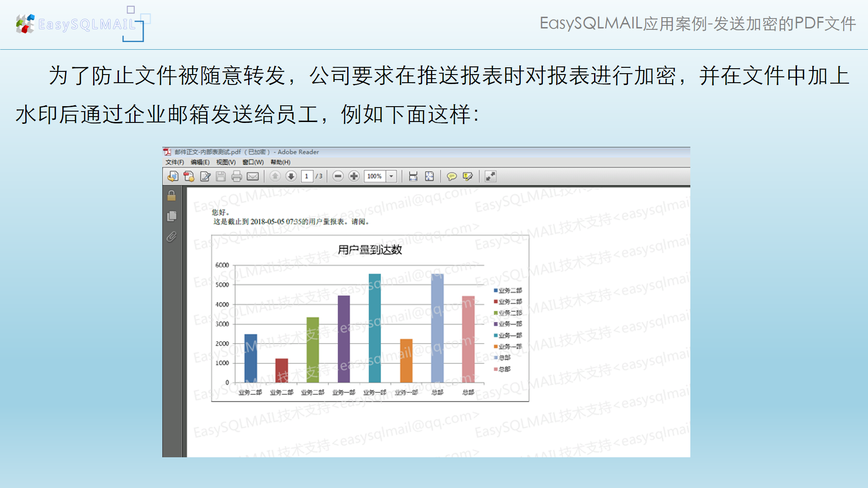Viewport: 868px width, 488px height.
Task: Click the create PDF online icon
Action: [189, 176]
